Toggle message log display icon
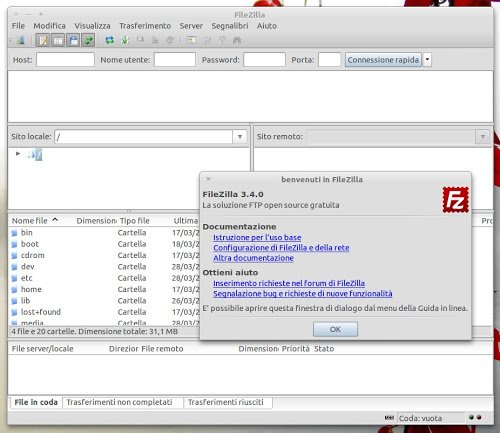The width and height of the screenshot is (500, 433). (x=43, y=41)
